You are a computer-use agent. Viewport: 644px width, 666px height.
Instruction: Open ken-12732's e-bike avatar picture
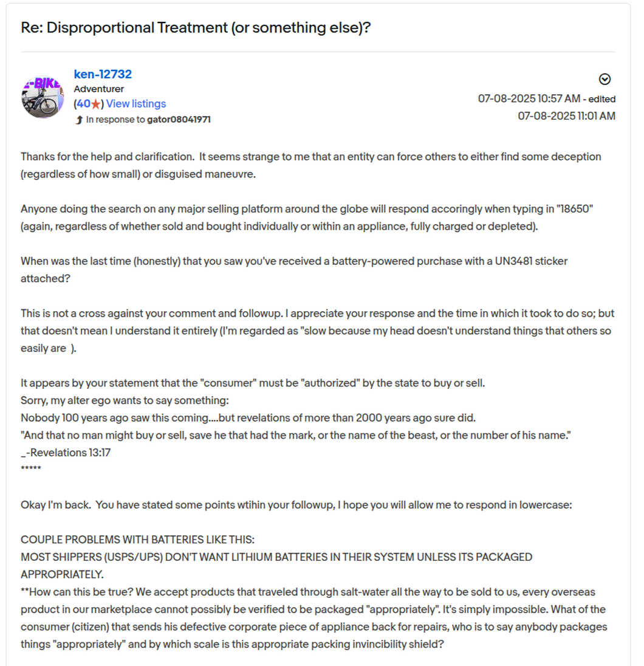43,97
